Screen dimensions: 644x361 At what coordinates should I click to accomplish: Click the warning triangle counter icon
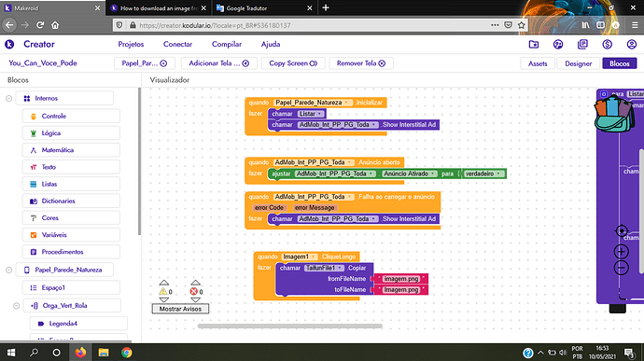pyautogui.click(x=163, y=292)
